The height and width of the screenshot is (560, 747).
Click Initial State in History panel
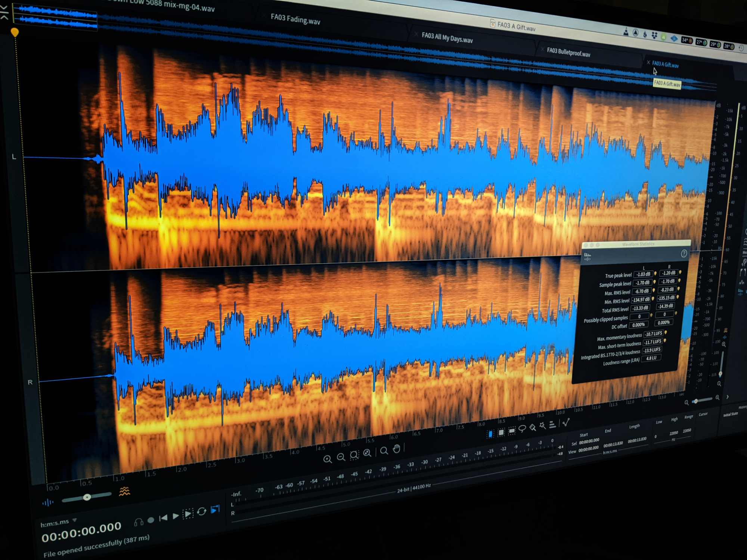tap(731, 414)
